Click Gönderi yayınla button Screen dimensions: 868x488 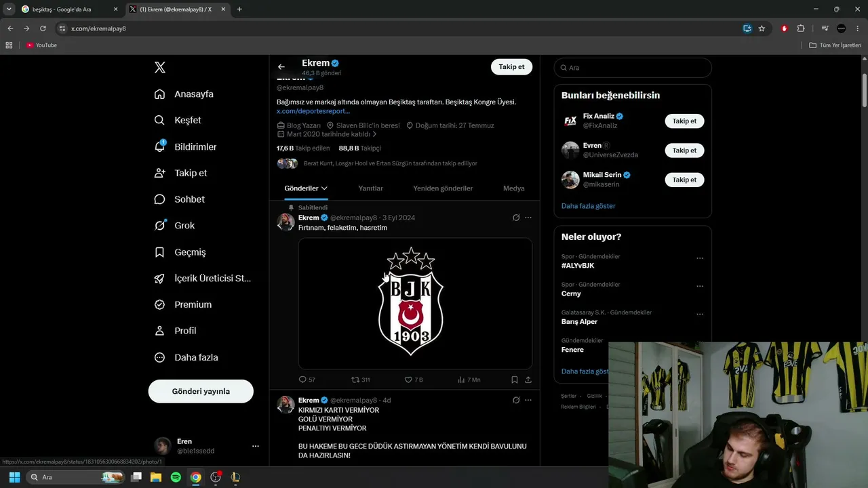pyautogui.click(x=201, y=391)
